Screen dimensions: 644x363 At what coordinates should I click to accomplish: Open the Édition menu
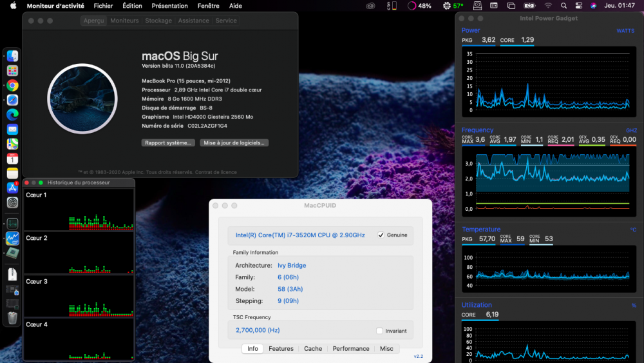point(132,6)
